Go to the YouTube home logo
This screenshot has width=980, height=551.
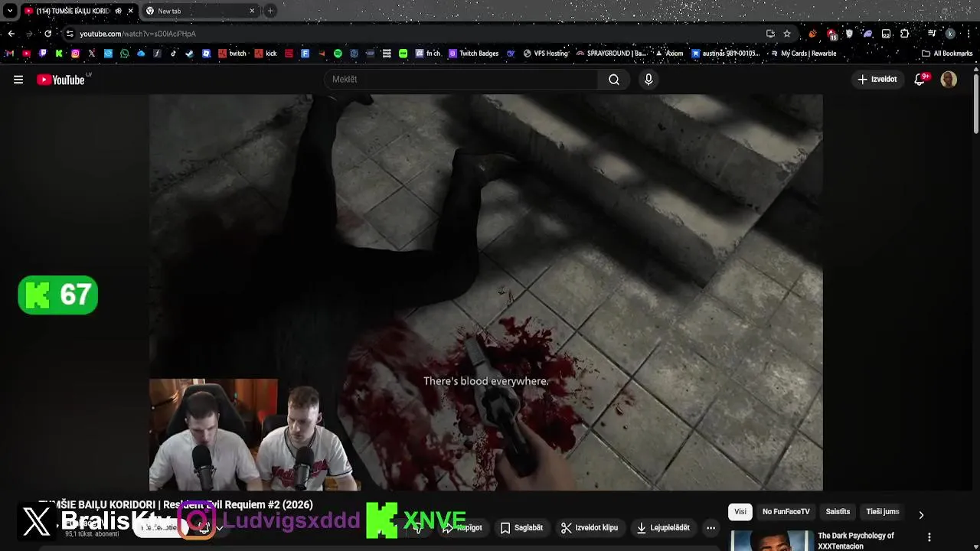[x=60, y=80]
